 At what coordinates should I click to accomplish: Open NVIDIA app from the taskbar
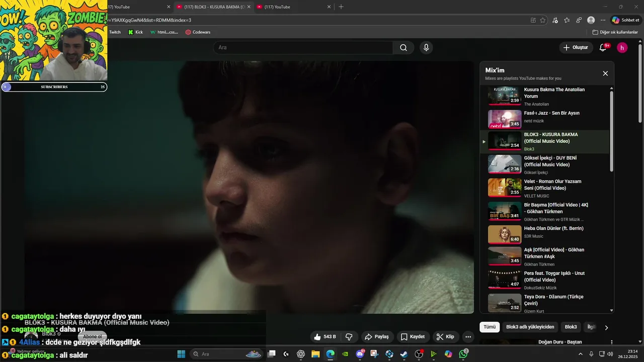345,354
